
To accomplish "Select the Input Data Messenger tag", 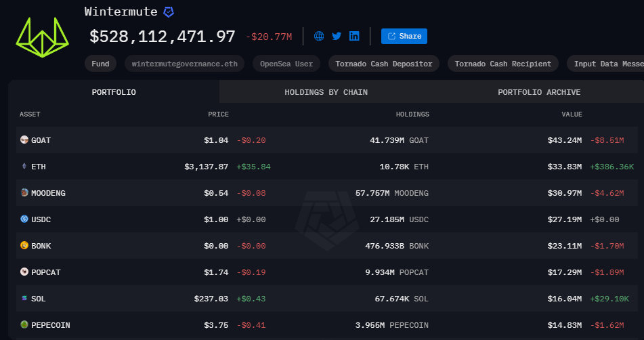I will pyautogui.click(x=605, y=64).
